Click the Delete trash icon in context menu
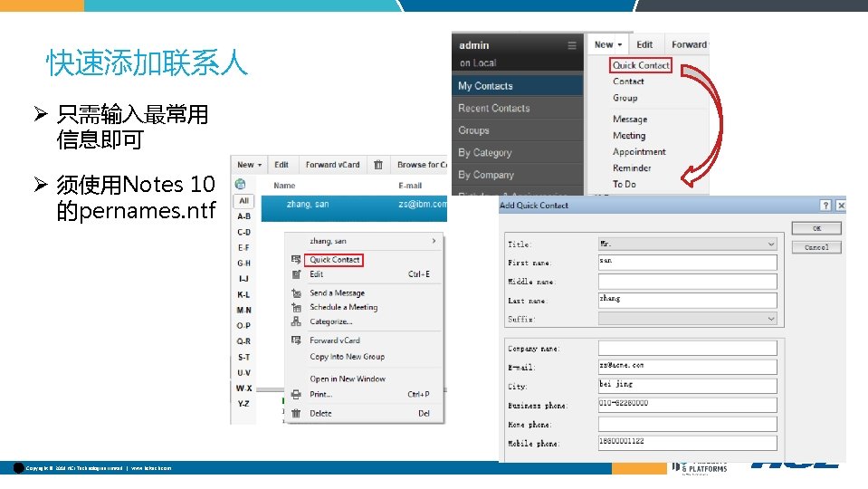The image size is (868, 489). [296, 413]
